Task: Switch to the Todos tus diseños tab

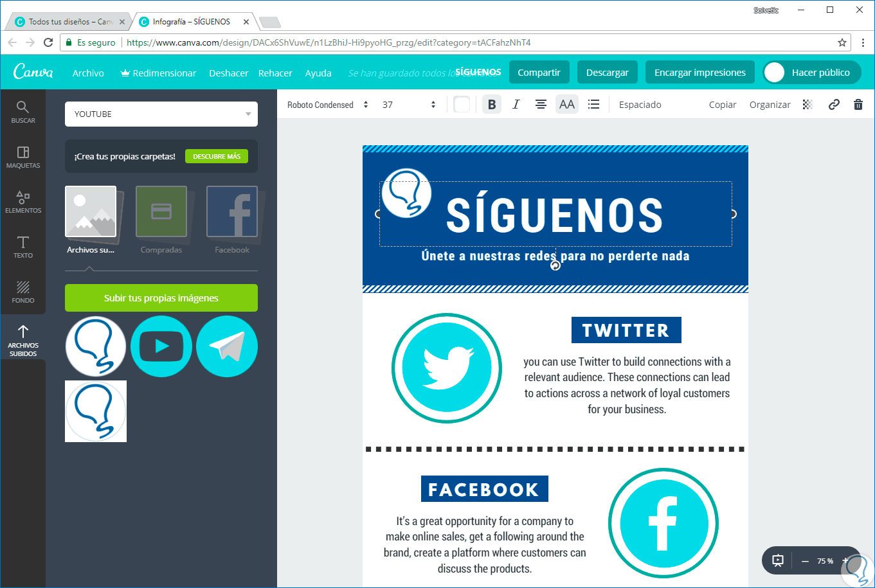Action: pos(69,22)
